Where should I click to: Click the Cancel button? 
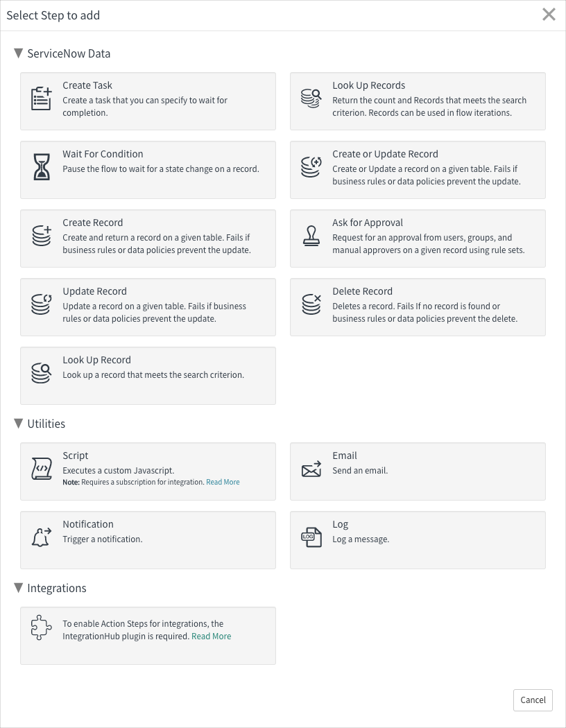[532, 700]
